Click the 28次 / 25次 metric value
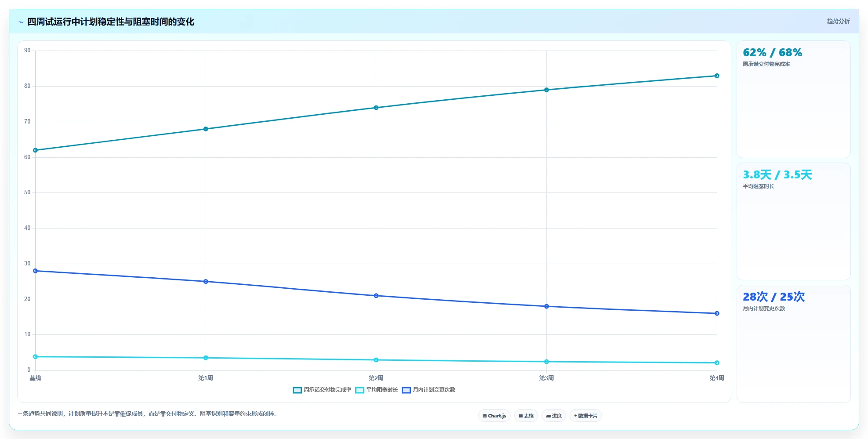This screenshot has height=439, width=868. click(774, 297)
